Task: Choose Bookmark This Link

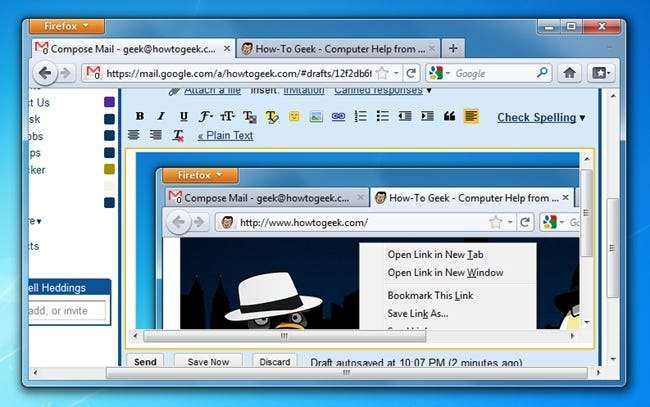Action: pos(430,296)
